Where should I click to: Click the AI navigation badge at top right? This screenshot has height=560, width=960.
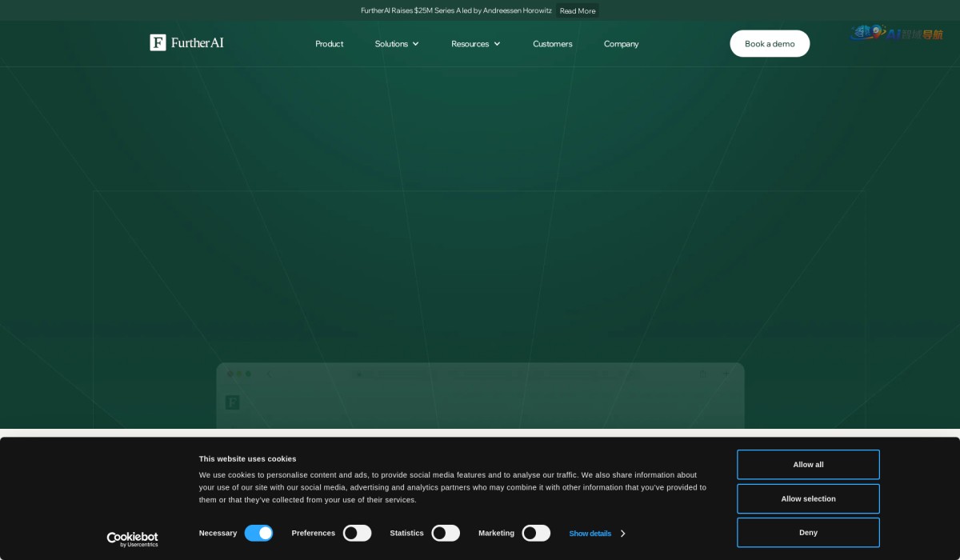coord(897,34)
